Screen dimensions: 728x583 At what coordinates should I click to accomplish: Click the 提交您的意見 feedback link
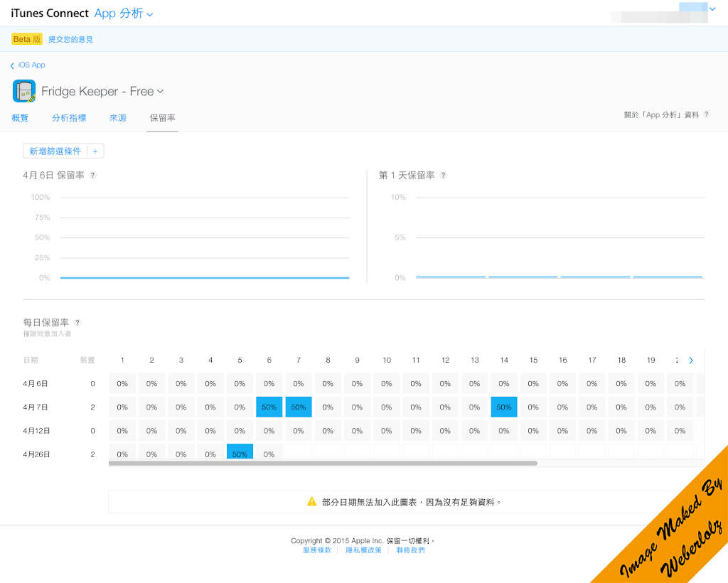pyautogui.click(x=70, y=39)
